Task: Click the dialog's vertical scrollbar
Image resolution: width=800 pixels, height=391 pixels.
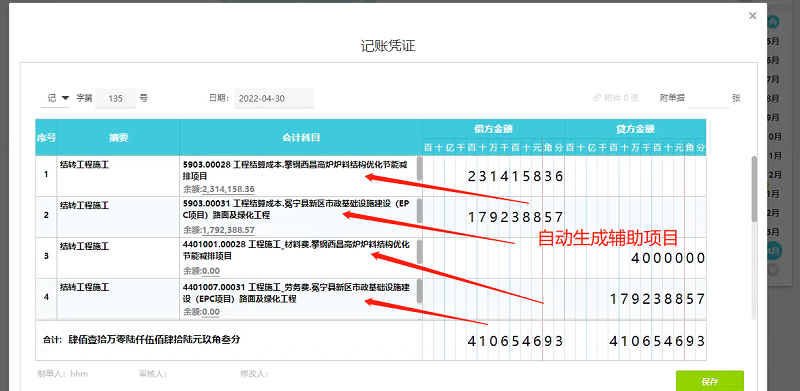Action: 755,189
